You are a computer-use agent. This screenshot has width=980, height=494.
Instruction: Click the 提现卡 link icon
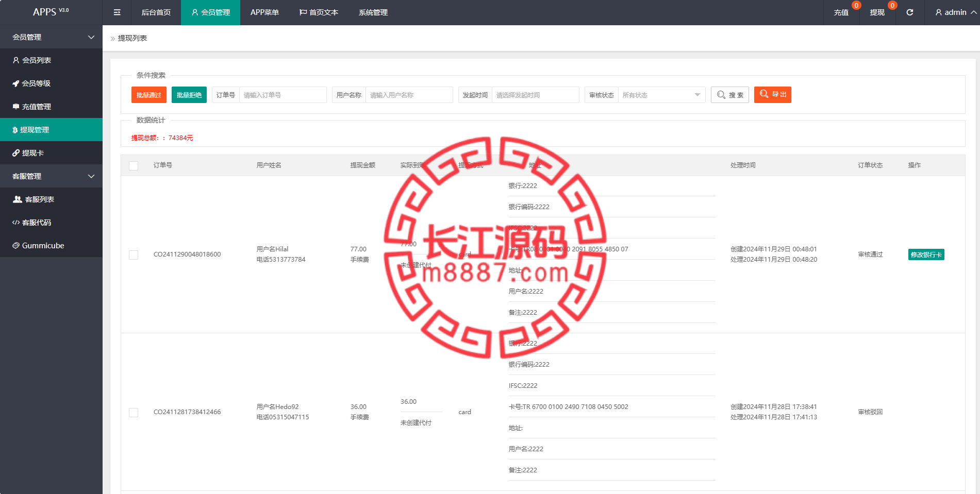[16, 153]
